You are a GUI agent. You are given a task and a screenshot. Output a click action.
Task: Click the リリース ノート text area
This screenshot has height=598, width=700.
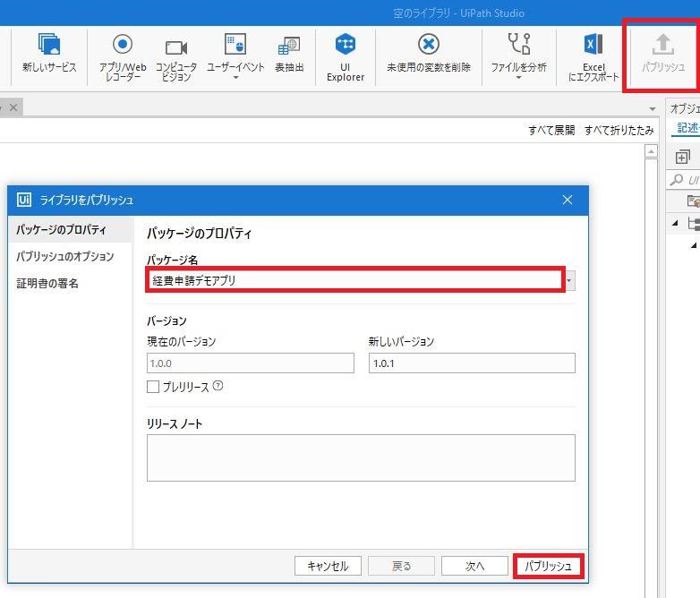click(361, 457)
